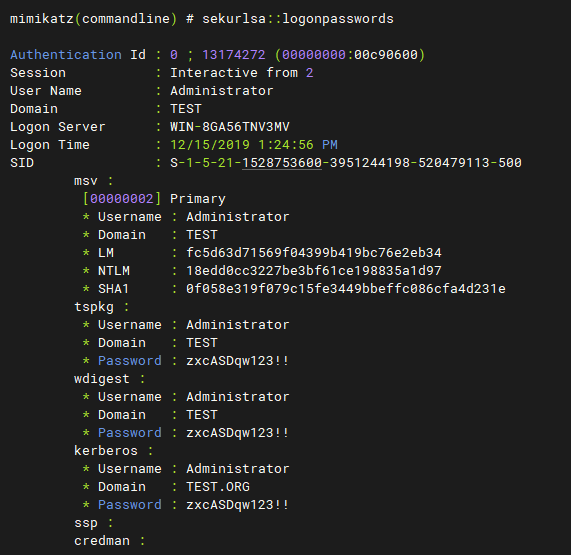This screenshot has height=555, width=571.
Task: Click the sekurlsa::logonpasswords command text
Action: tap(298, 19)
